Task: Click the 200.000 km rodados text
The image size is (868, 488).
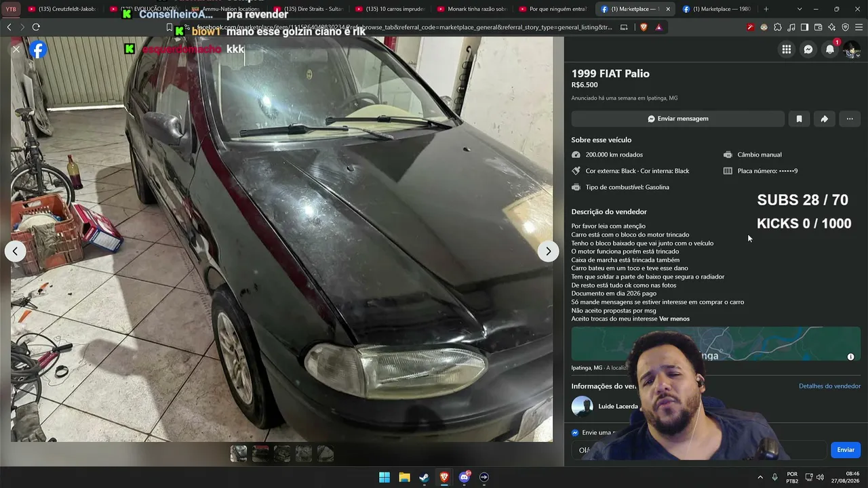Action: 614,155
